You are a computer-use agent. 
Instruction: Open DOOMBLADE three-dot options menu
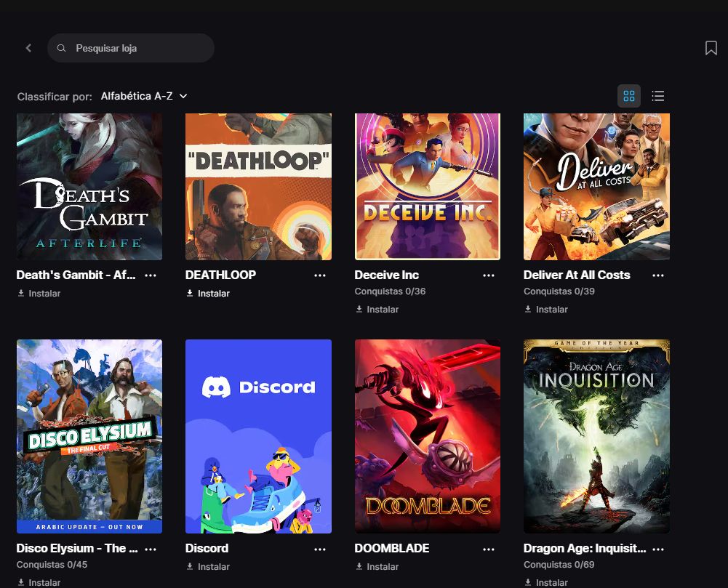click(489, 549)
